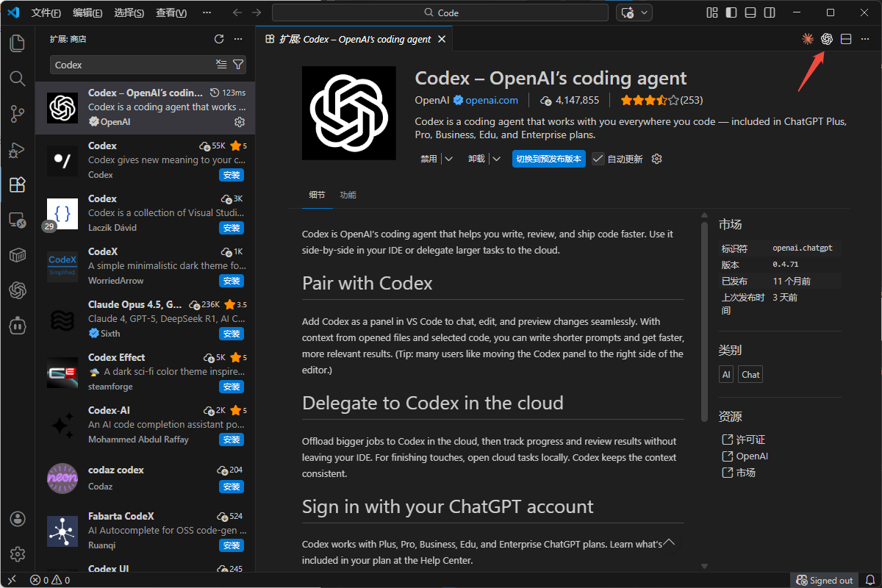882x588 pixels.
Task: Toggle the secondary side bar visibility
Action: [769, 12]
